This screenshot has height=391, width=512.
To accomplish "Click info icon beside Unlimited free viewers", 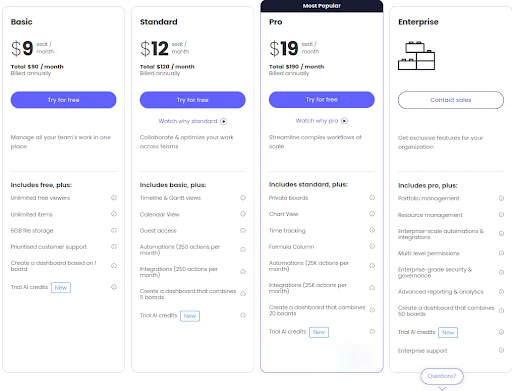I will (114, 198).
